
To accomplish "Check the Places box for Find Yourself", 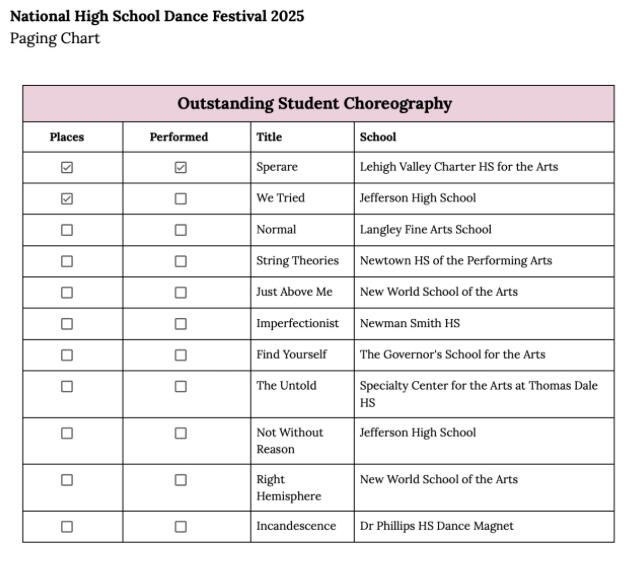I will point(67,355).
